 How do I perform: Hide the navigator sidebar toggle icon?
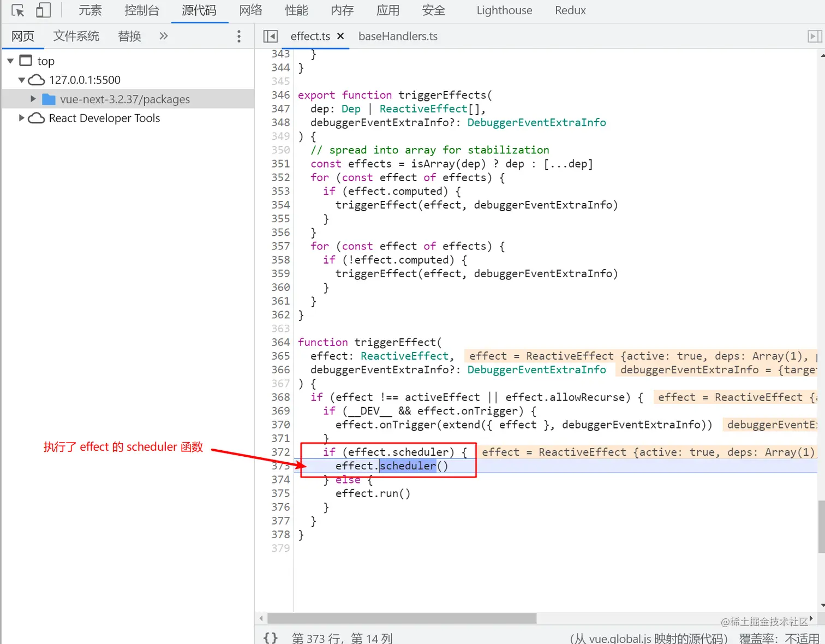(270, 37)
